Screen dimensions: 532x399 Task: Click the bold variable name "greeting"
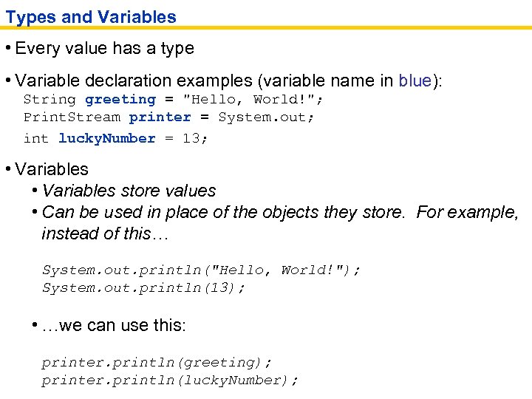120,99
